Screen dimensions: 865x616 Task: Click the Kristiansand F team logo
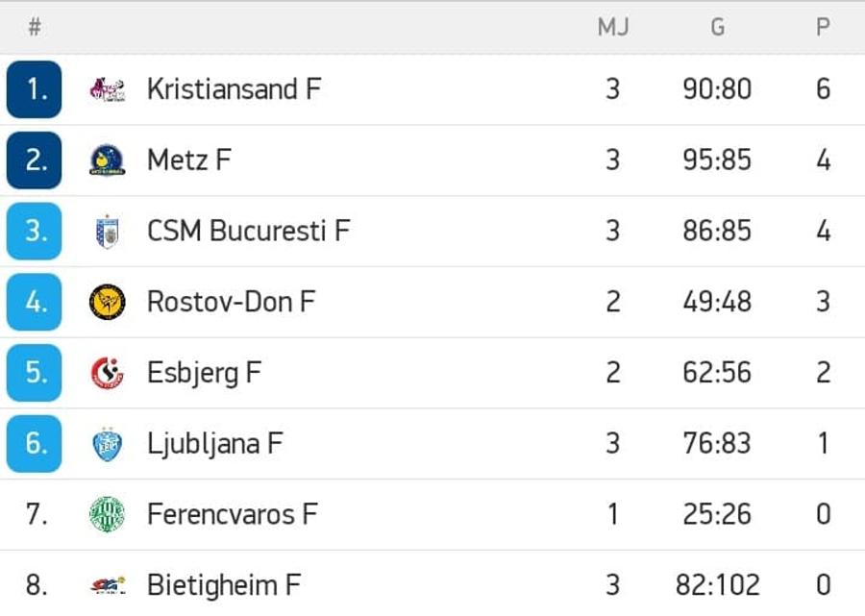pyautogui.click(x=107, y=89)
